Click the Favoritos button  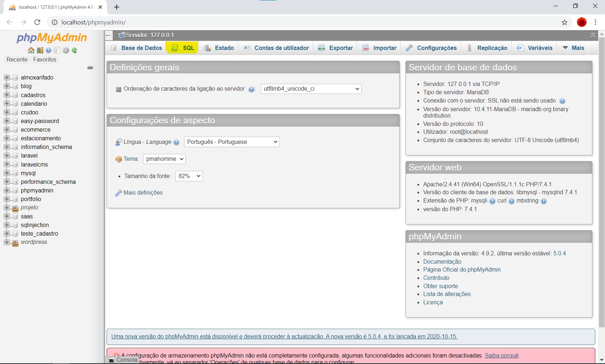click(45, 60)
